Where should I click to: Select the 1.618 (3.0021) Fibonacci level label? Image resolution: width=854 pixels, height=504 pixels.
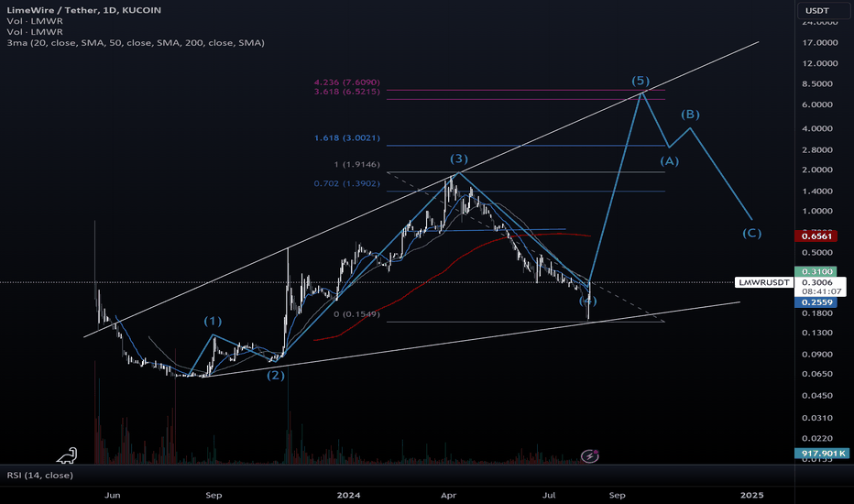coord(347,137)
